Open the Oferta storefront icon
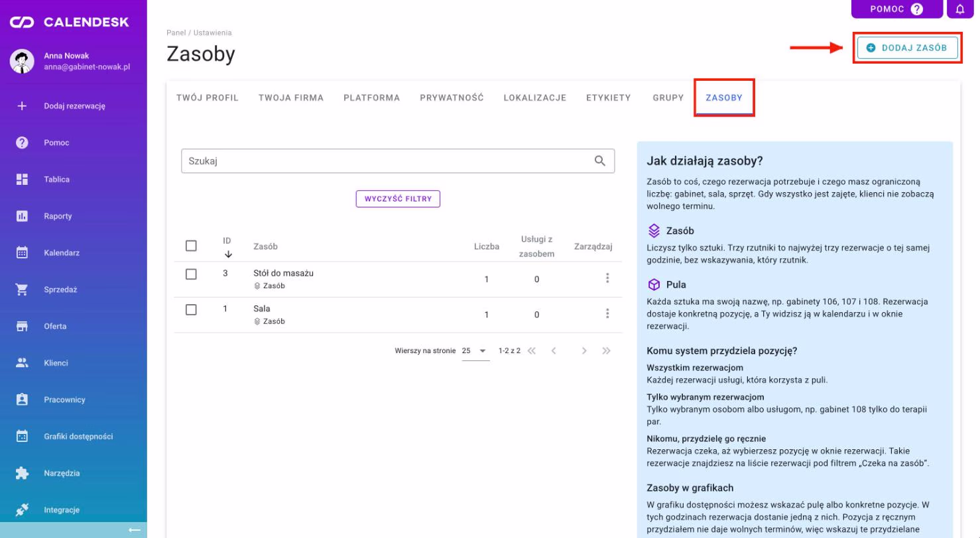The width and height of the screenshot is (980, 538). [22, 326]
